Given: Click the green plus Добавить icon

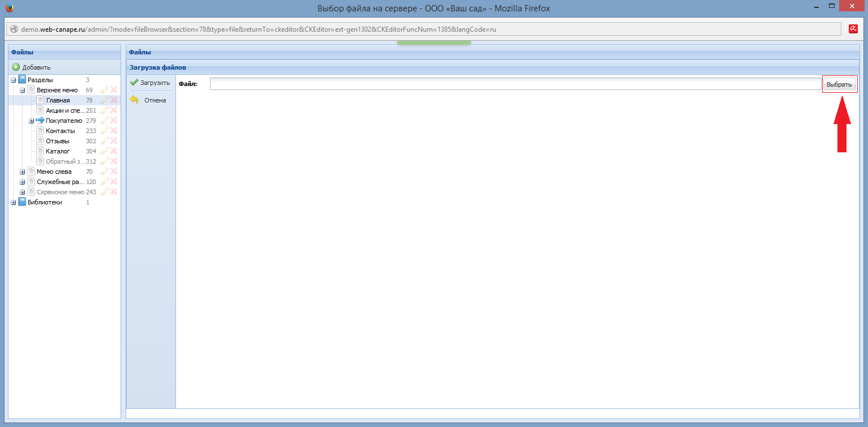Looking at the screenshot, I should pos(16,67).
